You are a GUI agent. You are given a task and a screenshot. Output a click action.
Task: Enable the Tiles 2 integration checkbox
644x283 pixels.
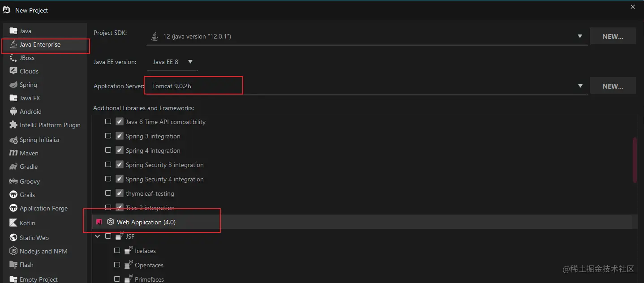pos(108,207)
